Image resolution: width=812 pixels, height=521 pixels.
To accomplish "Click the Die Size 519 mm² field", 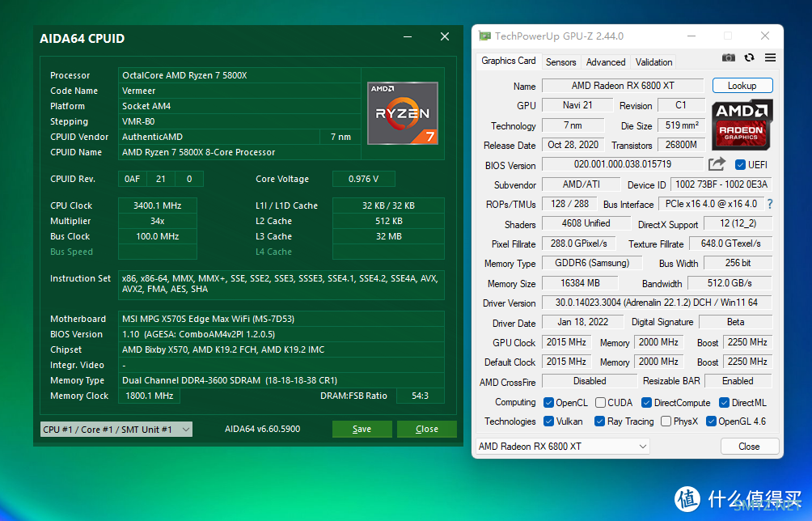I will (x=682, y=125).
